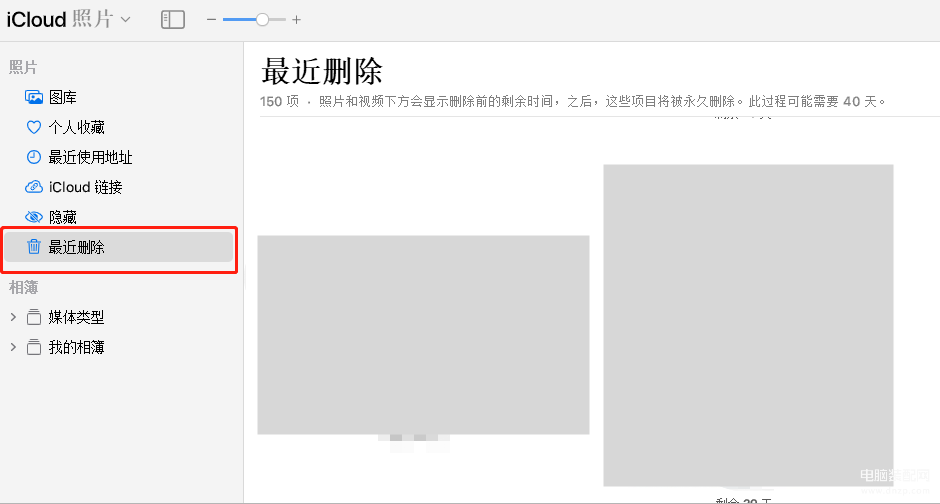This screenshot has height=504, width=940.
Task: Click the zoom in plus button
Action: tap(296, 19)
